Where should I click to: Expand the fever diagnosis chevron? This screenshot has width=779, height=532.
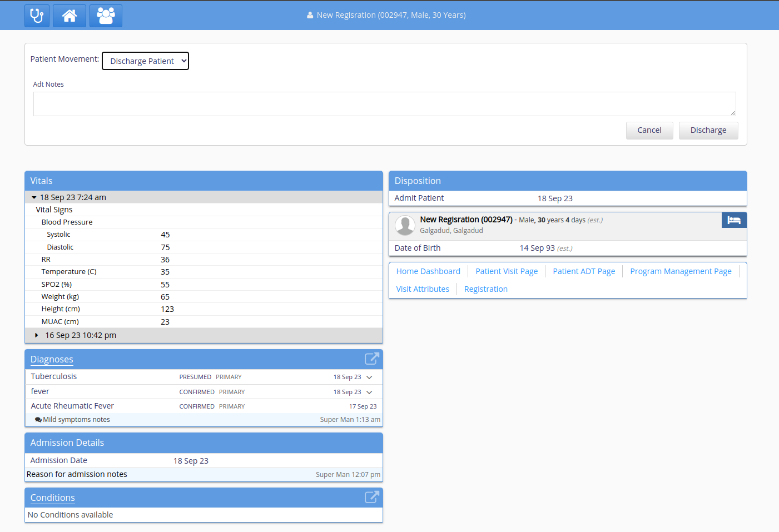click(369, 392)
